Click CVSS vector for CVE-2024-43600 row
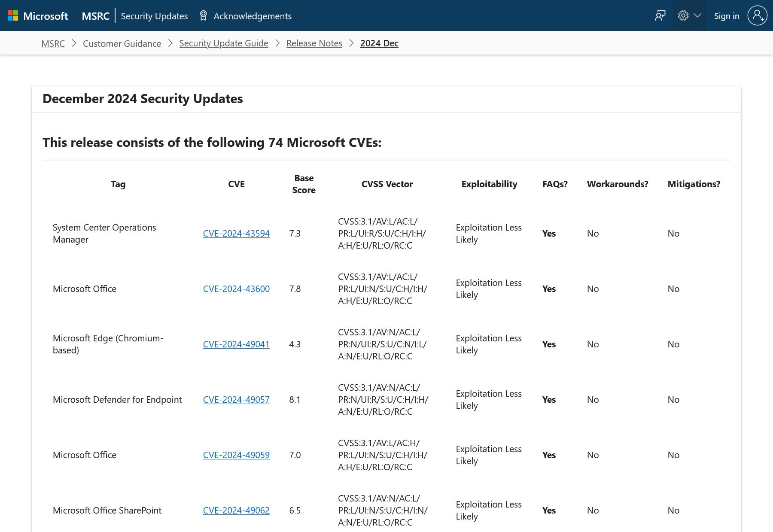This screenshot has width=773, height=532. (383, 289)
